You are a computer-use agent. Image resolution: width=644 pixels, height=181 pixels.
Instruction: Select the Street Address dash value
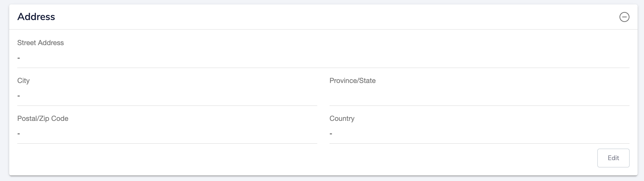coord(19,58)
